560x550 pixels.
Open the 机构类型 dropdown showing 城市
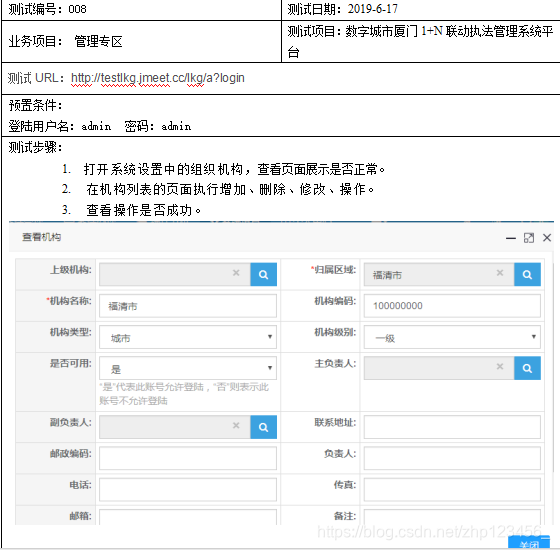coord(188,337)
